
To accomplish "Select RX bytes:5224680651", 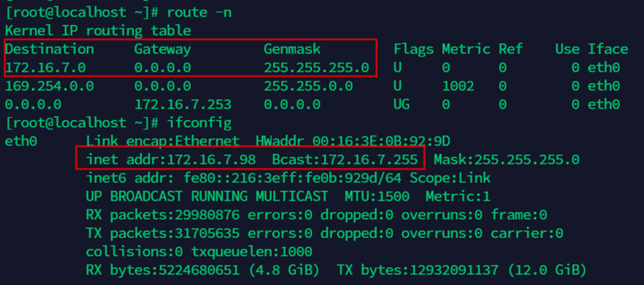I will [163, 270].
